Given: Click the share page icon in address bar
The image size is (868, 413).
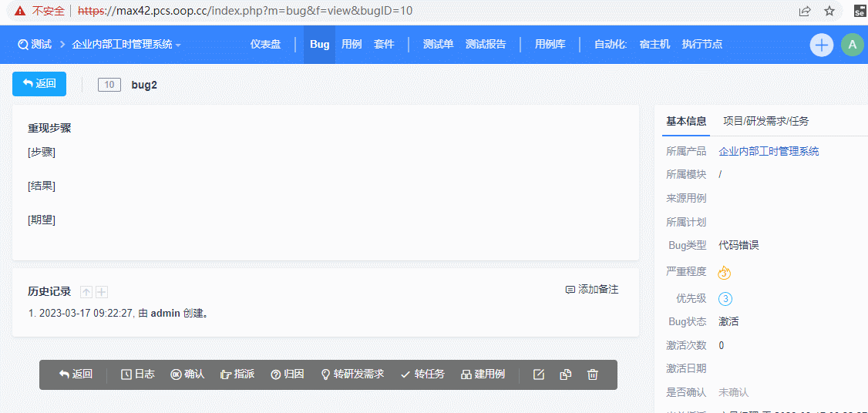Looking at the screenshot, I should 805,11.
